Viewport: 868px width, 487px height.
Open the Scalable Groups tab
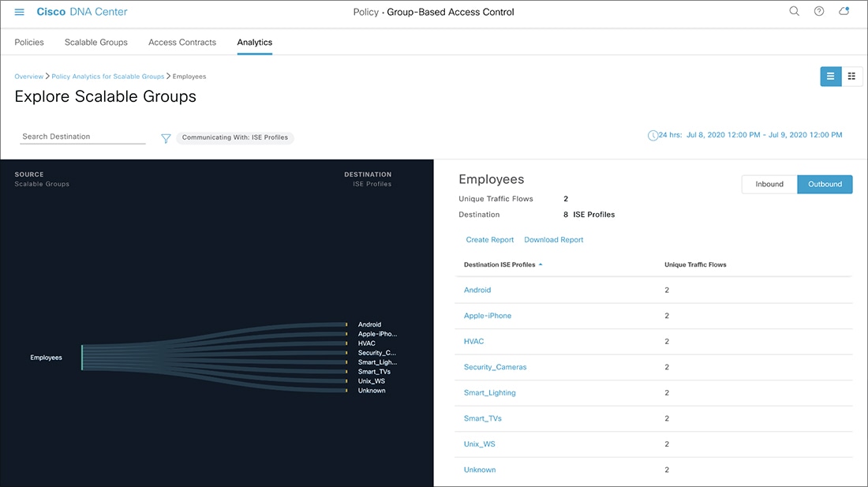coord(96,42)
